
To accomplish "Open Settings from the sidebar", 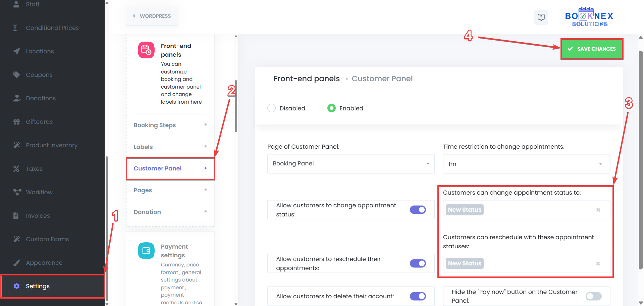I will [x=38, y=286].
